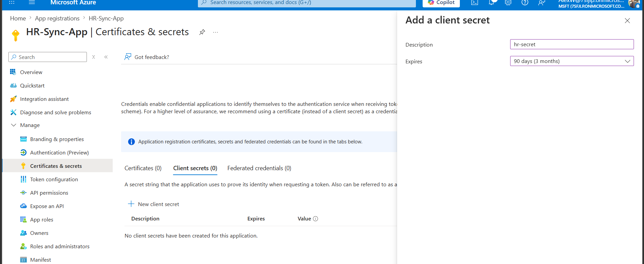This screenshot has height=264, width=644.
Task: Click the blue info icon in banner
Action: click(131, 142)
